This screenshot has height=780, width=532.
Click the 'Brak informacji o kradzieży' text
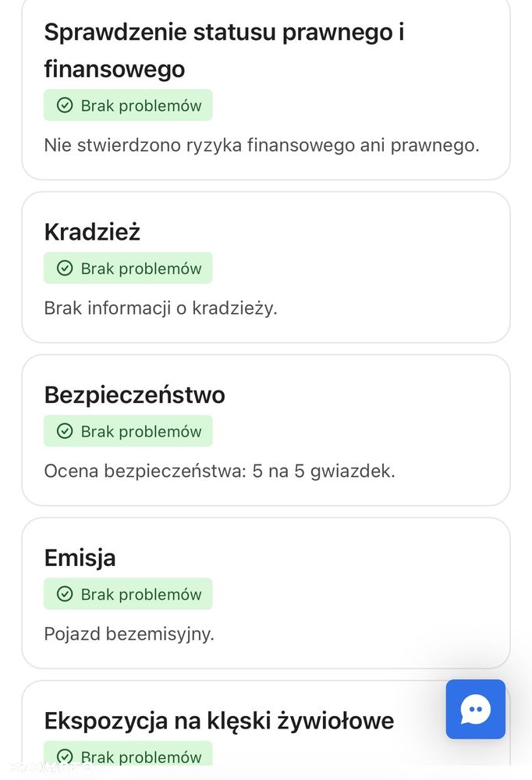pos(161,308)
